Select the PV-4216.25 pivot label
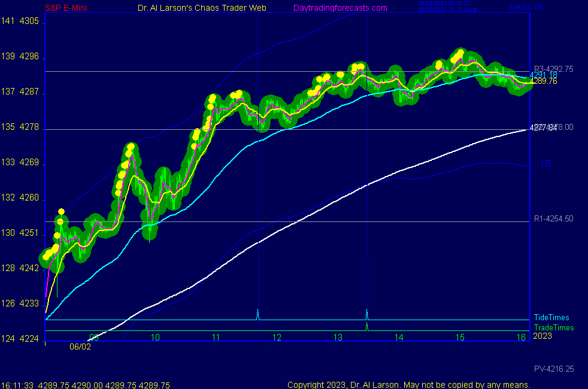This screenshot has width=588, height=389. coord(554,369)
